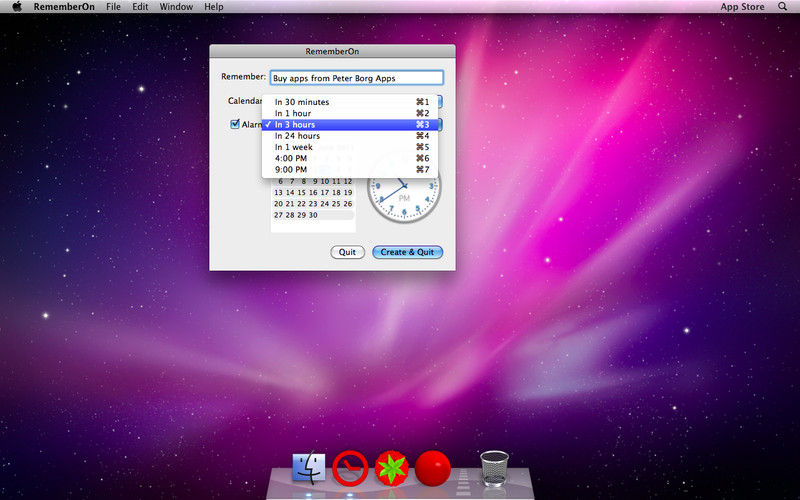Choose In 1 week option
The width and height of the screenshot is (800, 500).
point(350,147)
